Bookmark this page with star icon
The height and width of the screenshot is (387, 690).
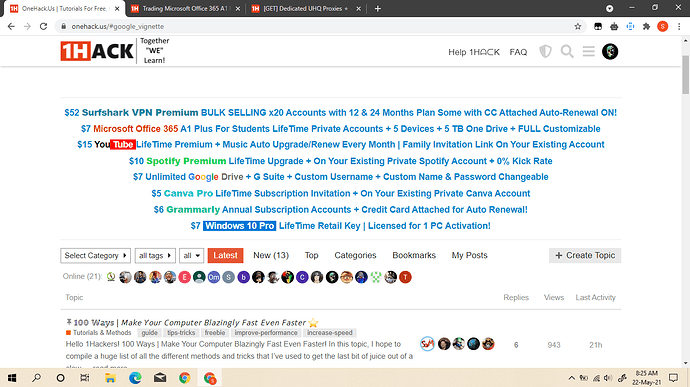tap(578, 26)
